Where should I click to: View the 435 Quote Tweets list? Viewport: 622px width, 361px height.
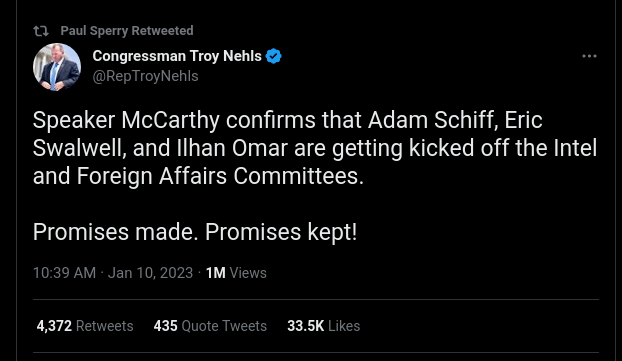(210, 326)
